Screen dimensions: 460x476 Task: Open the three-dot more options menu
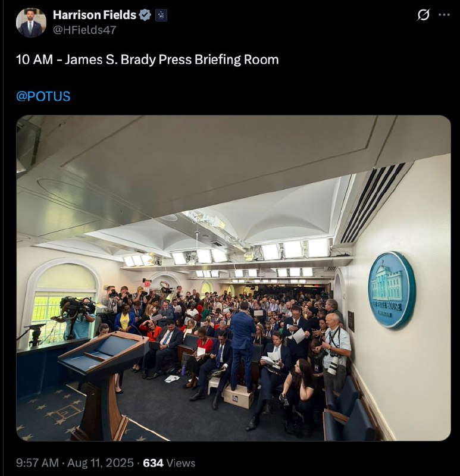tap(444, 14)
